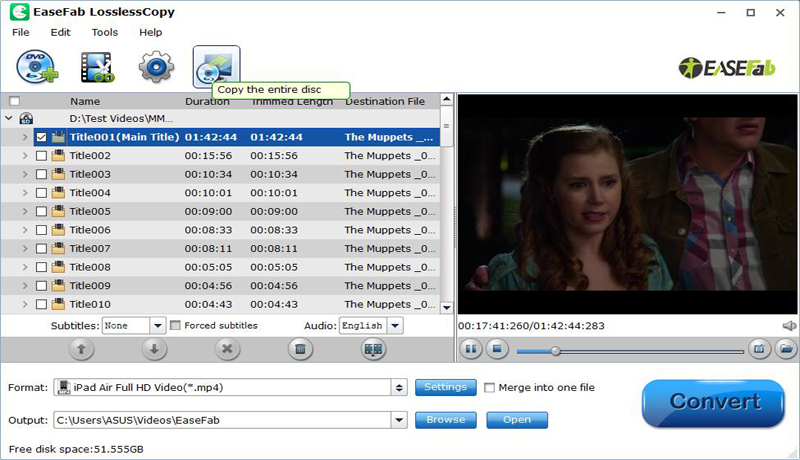Open the gear options icon in toolbar

point(156,67)
